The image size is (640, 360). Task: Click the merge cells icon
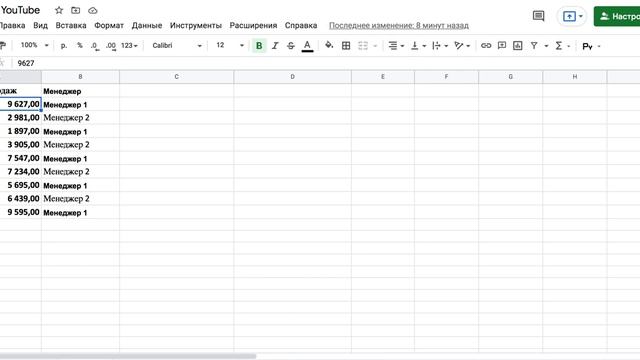(363, 46)
